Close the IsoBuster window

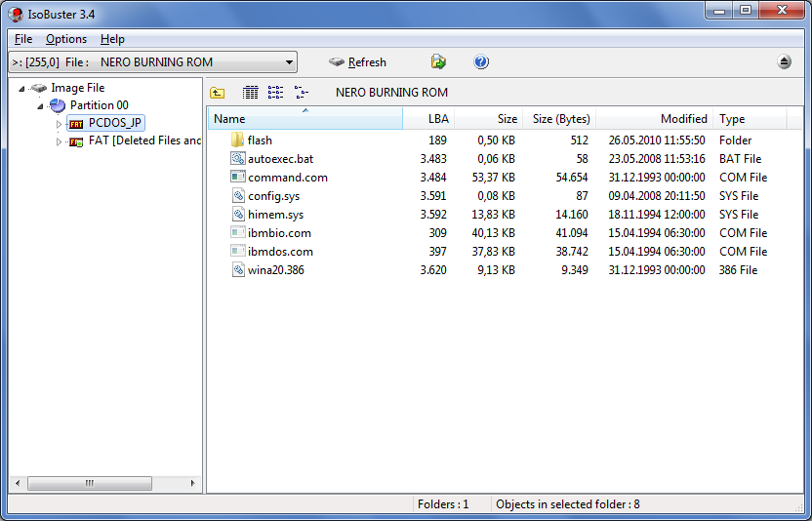pyautogui.click(x=782, y=11)
